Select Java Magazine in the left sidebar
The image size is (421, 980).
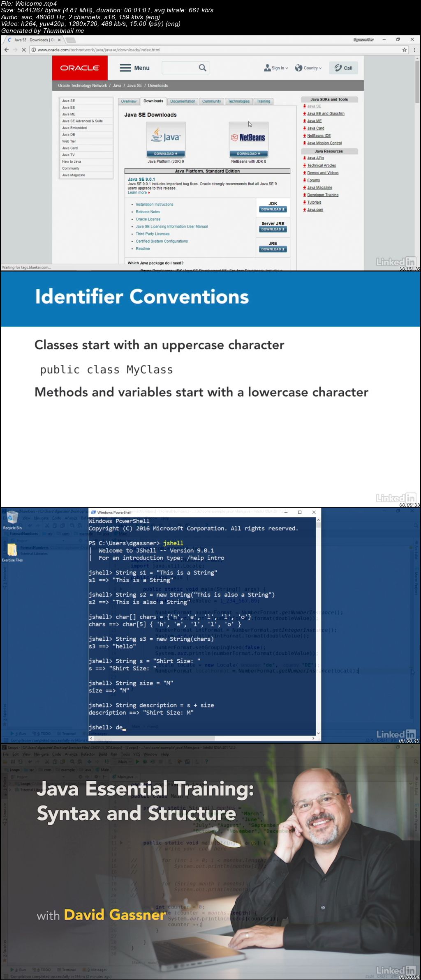click(86, 175)
